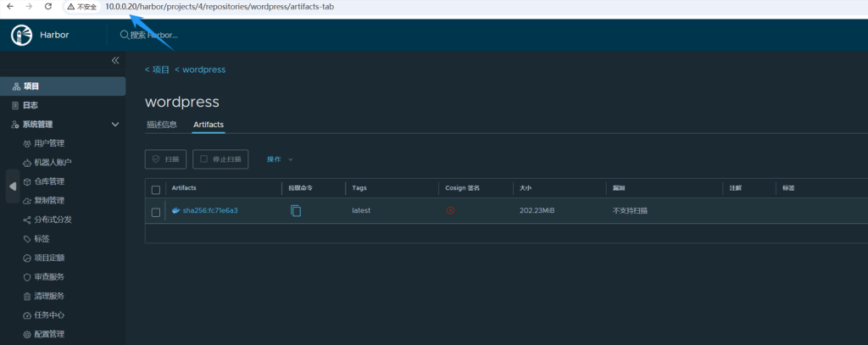
Task: Open 仓库管理 in the sidebar
Action: click(48, 181)
